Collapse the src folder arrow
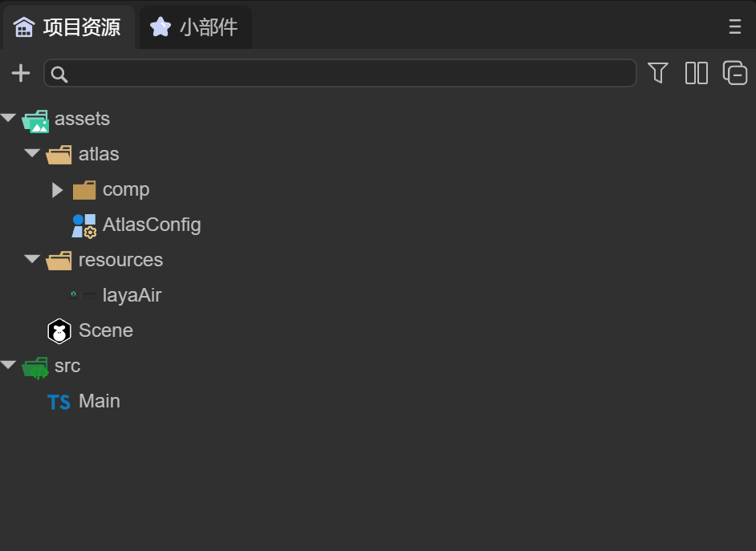This screenshot has height=551, width=756. coord(9,365)
